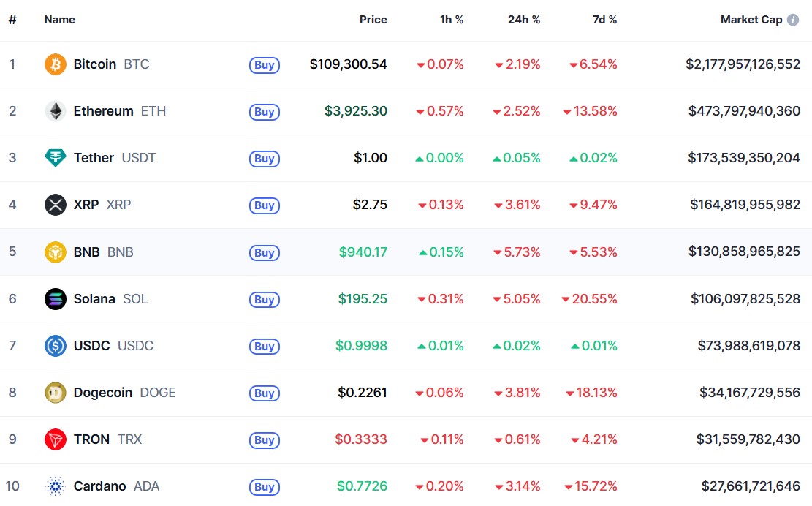Open the Dogecoin name link

(103, 393)
